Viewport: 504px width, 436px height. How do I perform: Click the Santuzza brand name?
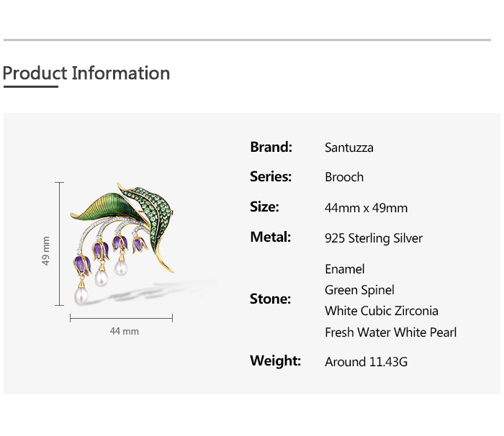(348, 148)
